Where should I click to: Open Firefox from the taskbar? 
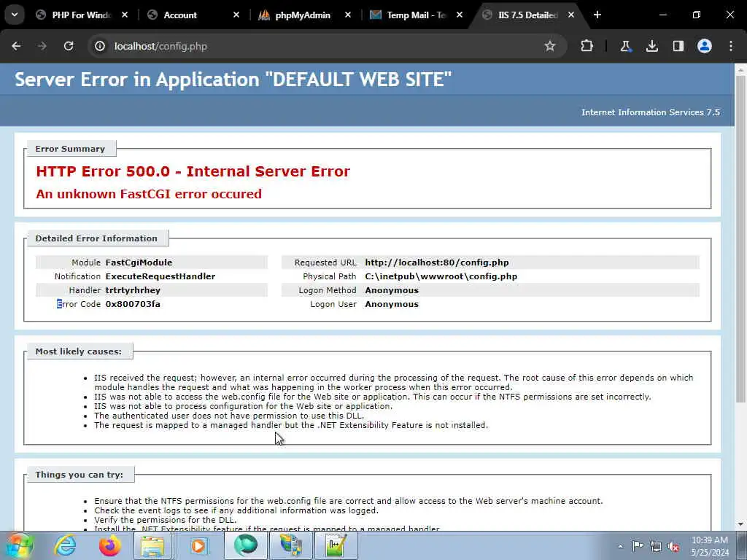[x=110, y=545]
